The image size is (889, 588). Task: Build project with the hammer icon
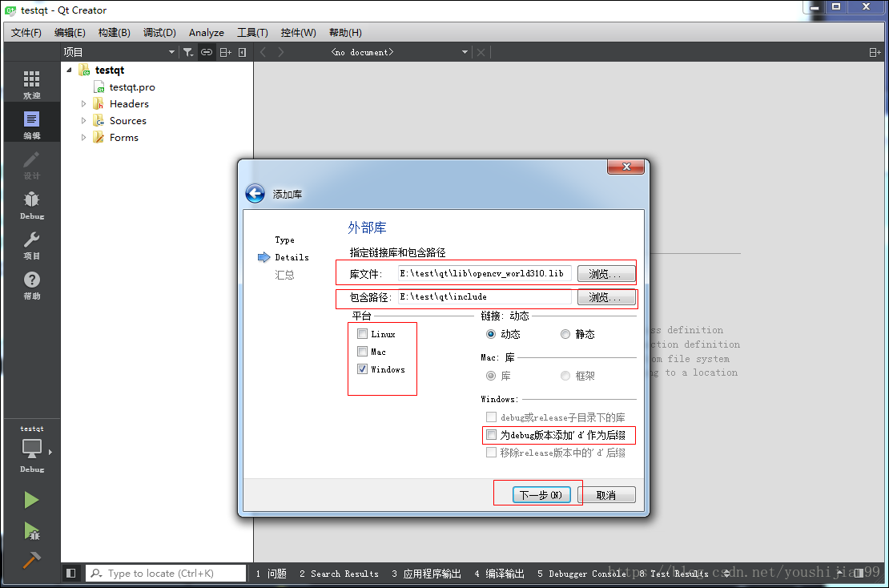(x=31, y=560)
